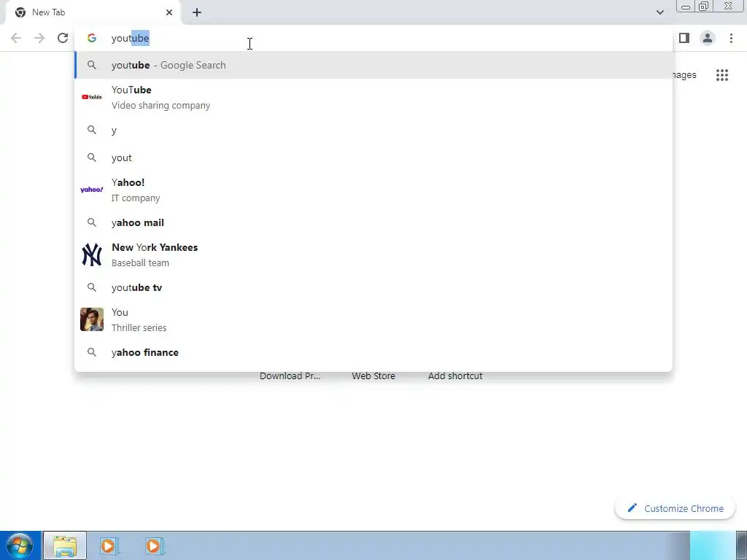Open the Web Store shortcut
747x560 pixels.
click(x=373, y=376)
